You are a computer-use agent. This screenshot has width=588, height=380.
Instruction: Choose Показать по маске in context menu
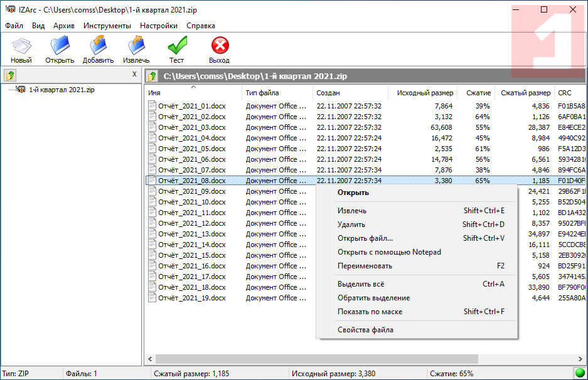[x=417, y=312]
